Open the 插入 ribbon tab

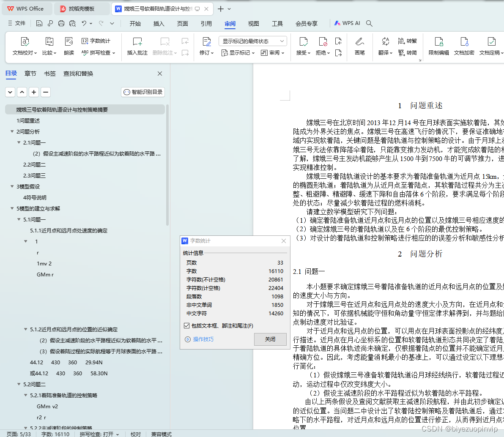click(159, 24)
